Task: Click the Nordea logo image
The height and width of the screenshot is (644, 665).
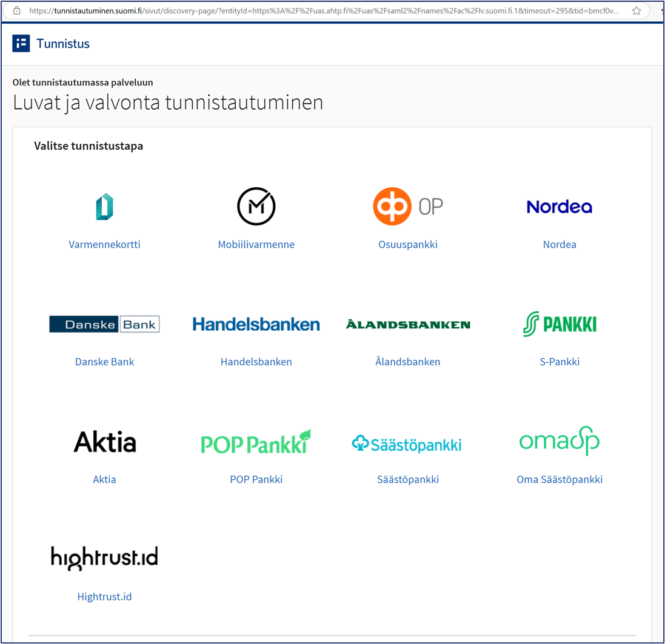Action: pyautogui.click(x=559, y=207)
